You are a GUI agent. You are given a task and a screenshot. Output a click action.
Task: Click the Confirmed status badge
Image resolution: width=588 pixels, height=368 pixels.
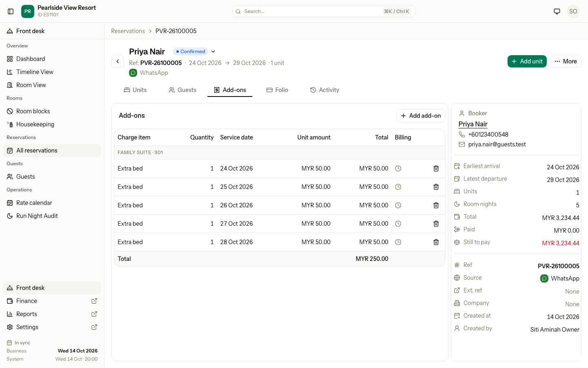tap(191, 52)
